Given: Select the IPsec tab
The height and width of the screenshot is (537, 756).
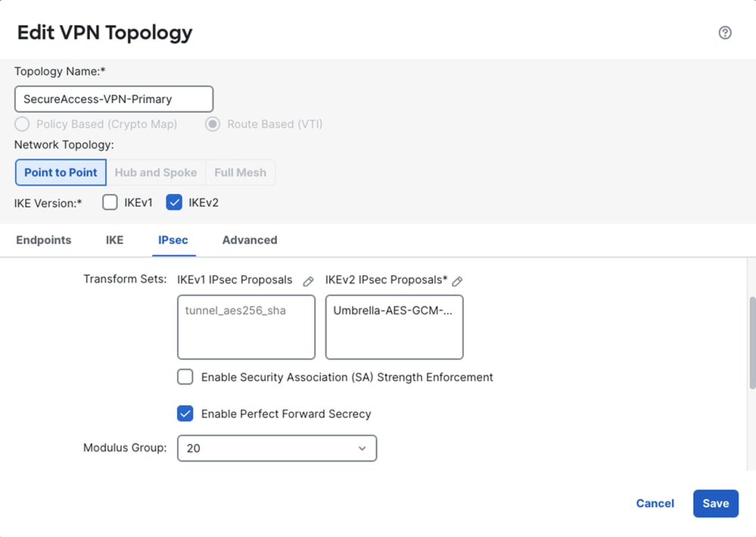Looking at the screenshot, I should point(173,240).
